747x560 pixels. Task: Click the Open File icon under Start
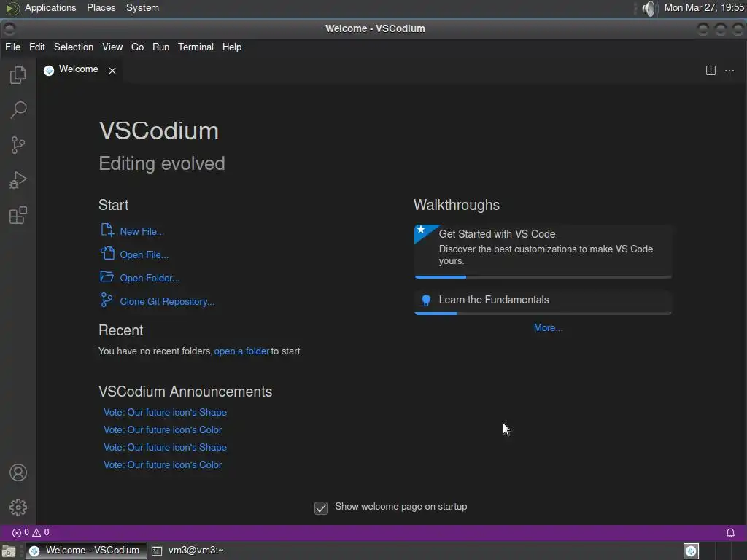click(107, 253)
